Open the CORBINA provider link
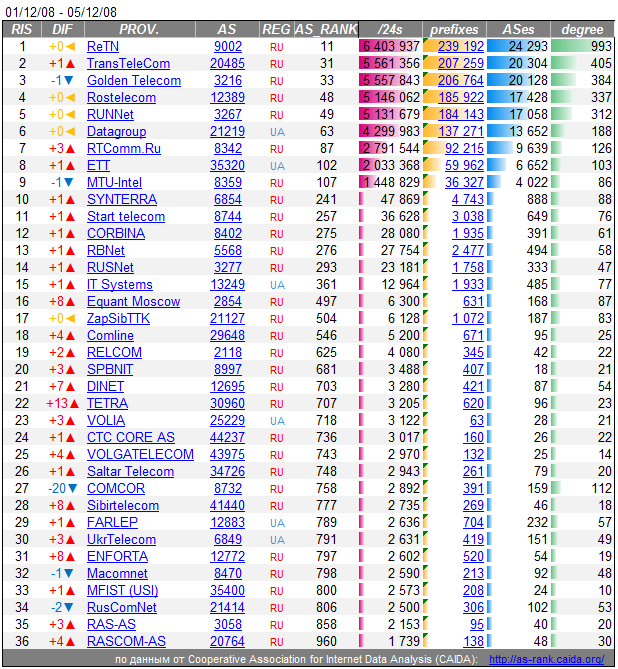Viewport: 618px width, 669px height. pyautogui.click(x=116, y=233)
